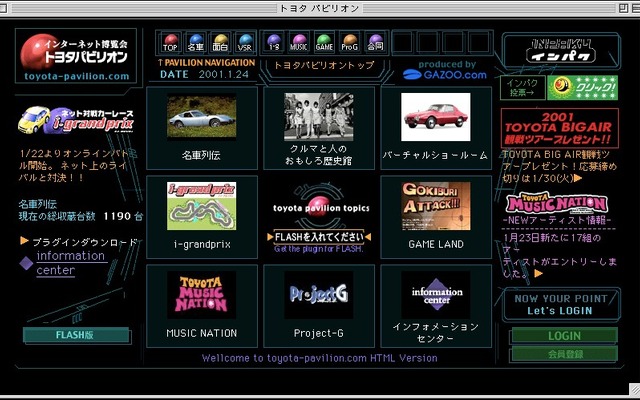Open the MUSIC NATION tile
This screenshot has height=400, width=640.
click(x=202, y=306)
